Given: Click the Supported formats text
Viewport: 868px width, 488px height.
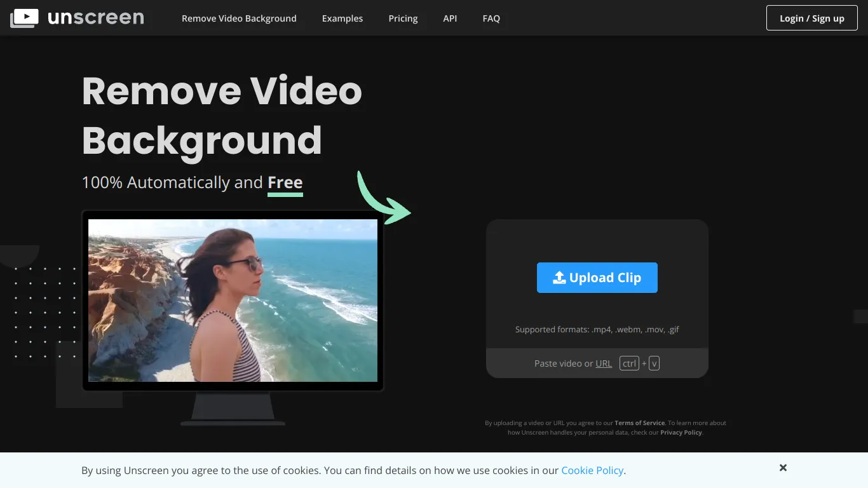Looking at the screenshot, I should pos(597,330).
